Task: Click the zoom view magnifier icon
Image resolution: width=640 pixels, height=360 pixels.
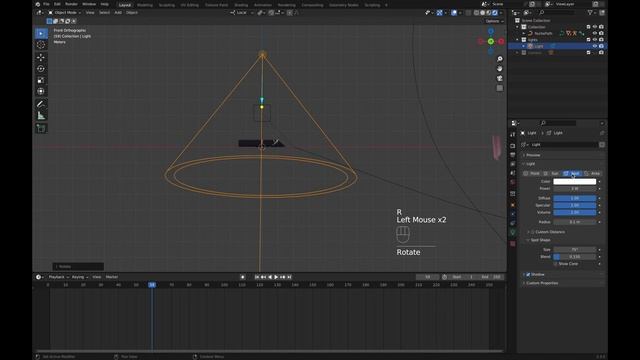Action: pyautogui.click(x=500, y=59)
